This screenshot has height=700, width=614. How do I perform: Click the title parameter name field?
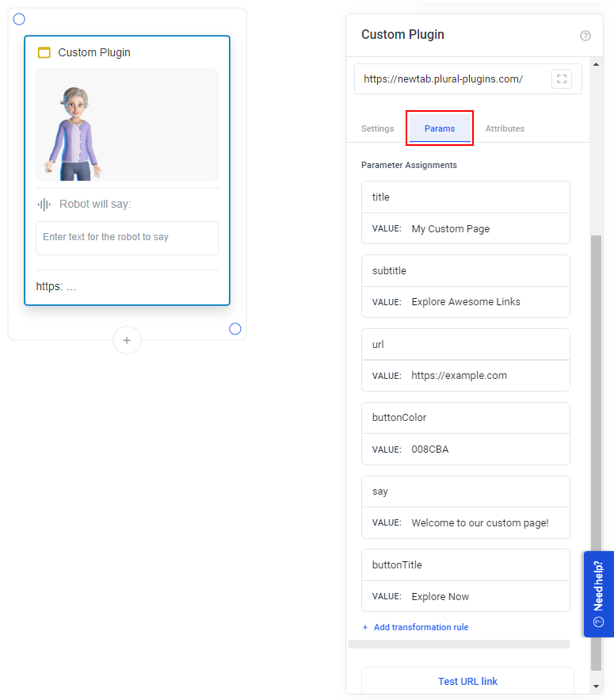pos(465,197)
